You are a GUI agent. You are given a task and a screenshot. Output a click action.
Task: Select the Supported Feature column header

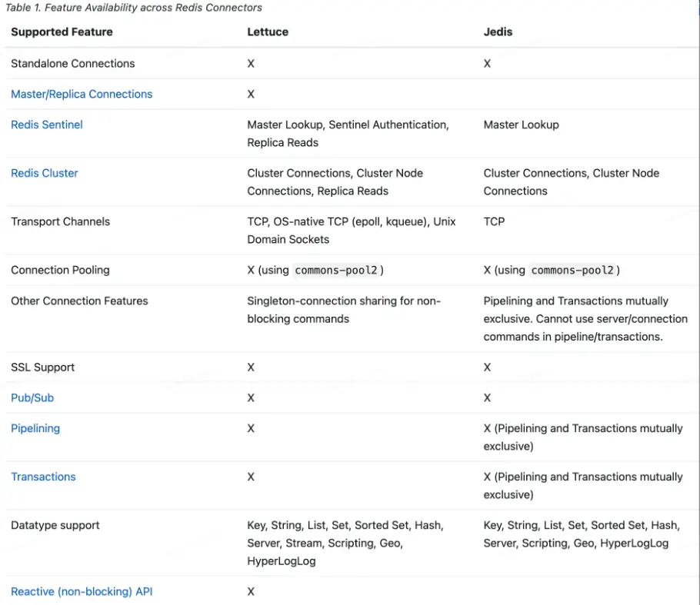point(62,32)
